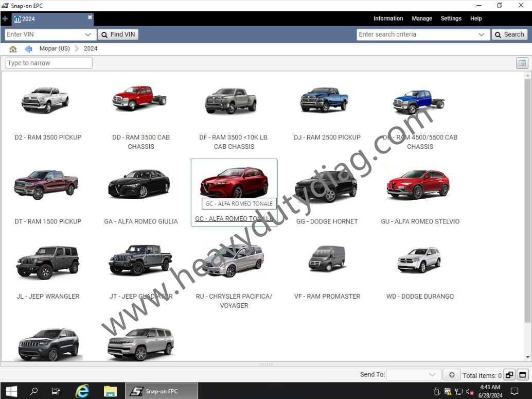Launch Internet Explorer from the taskbar
532x399 pixels.
click(x=82, y=391)
